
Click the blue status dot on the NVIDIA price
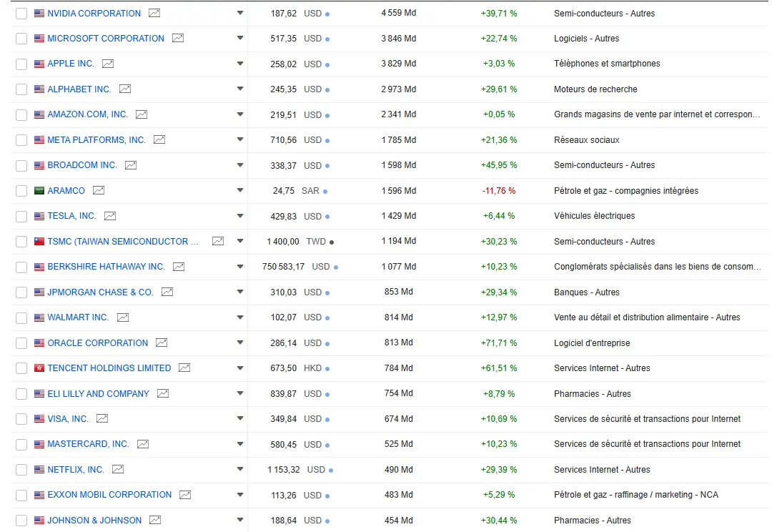[x=327, y=14]
